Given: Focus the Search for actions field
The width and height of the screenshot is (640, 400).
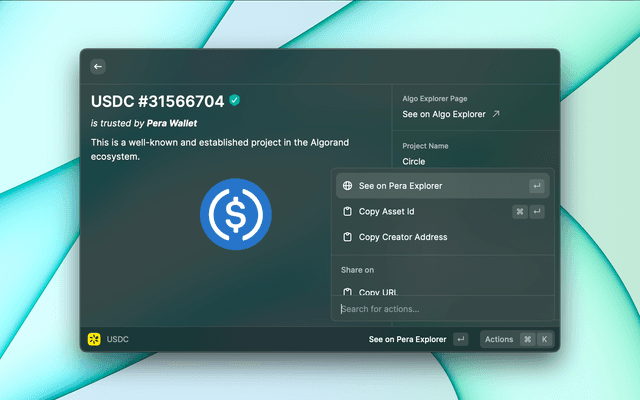Looking at the screenshot, I should (440, 309).
